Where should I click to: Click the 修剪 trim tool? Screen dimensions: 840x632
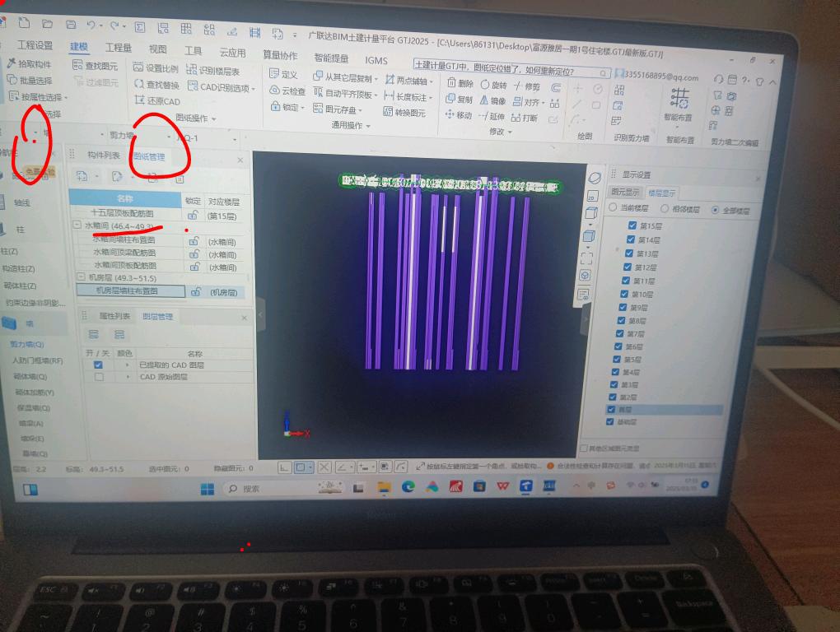pos(527,86)
